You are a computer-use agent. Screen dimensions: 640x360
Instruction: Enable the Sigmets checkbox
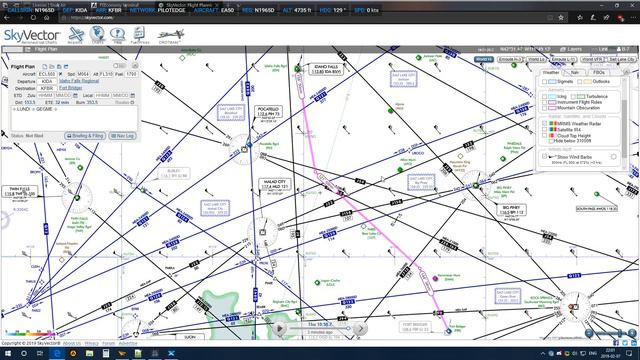point(544,82)
